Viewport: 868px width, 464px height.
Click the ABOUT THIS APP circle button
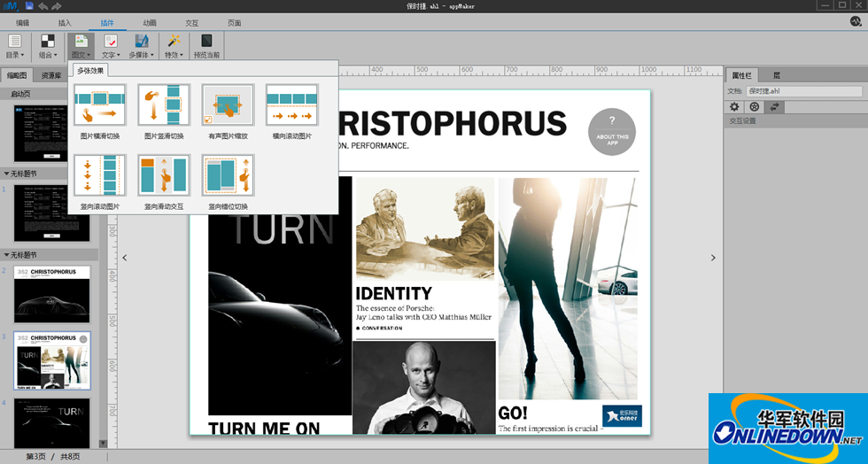(x=612, y=131)
